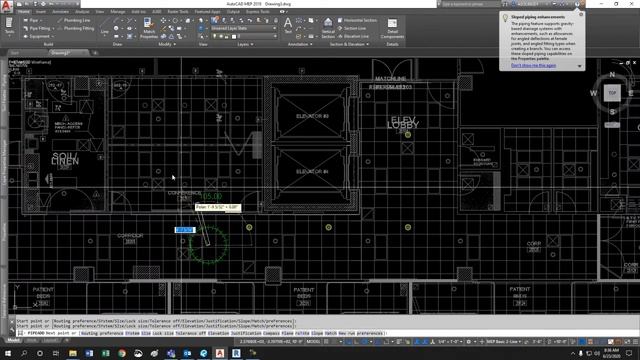This screenshot has width=640, height=360.
Task: Expand the Layers panel
Action: coord(245,44)
